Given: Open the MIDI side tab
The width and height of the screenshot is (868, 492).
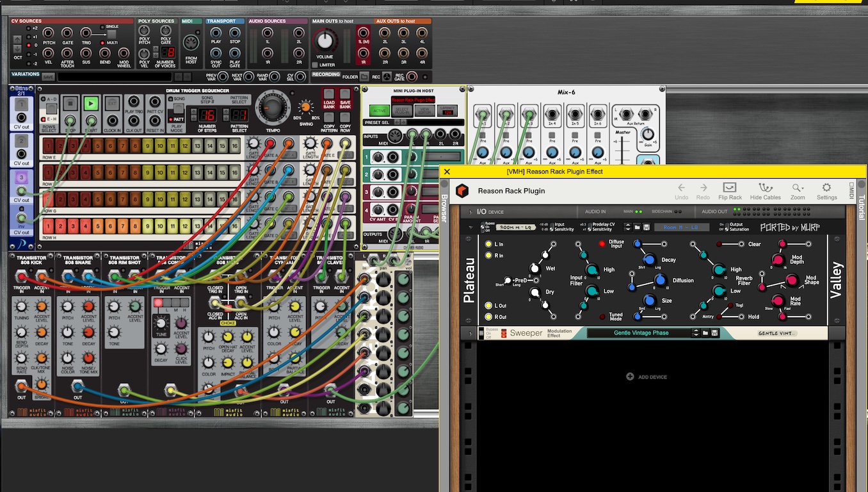Looking at the screenshot, I should coord(851,190).
